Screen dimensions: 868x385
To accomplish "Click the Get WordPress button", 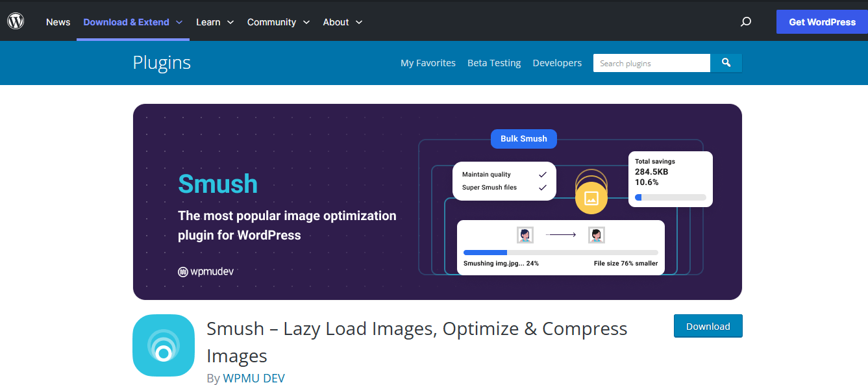I will point(822,21).
